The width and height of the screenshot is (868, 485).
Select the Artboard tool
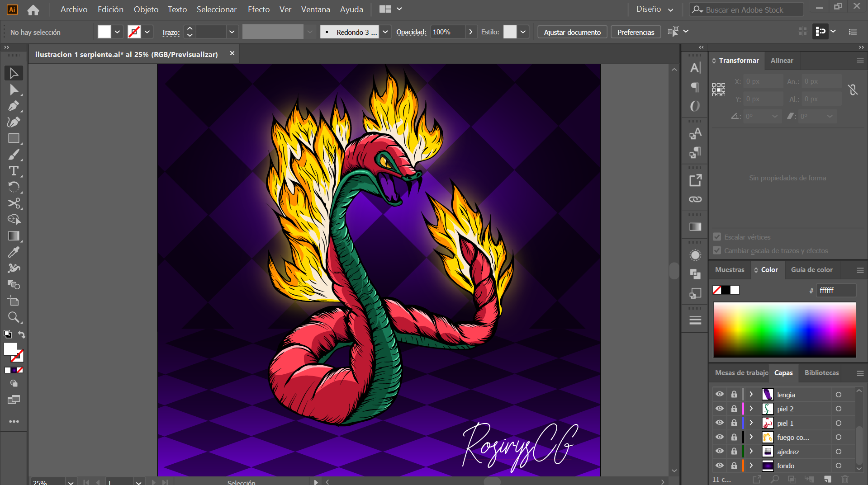click(14, 301)
